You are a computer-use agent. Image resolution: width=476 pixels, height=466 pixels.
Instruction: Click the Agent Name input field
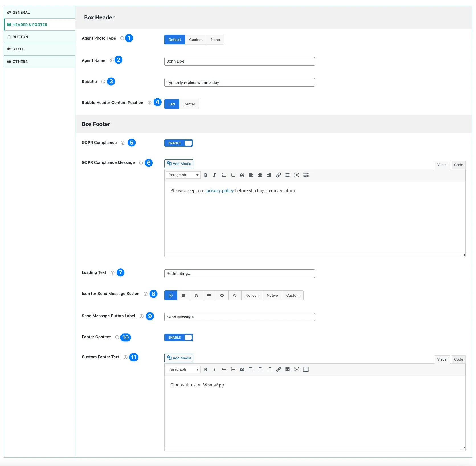click(x=239, y=62)
